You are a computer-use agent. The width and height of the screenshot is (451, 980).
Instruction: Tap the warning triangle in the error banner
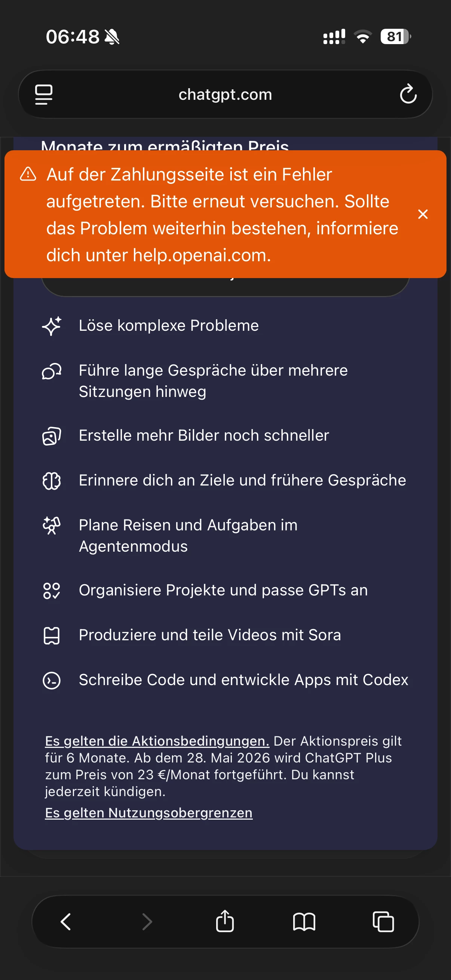pos(28,174)
